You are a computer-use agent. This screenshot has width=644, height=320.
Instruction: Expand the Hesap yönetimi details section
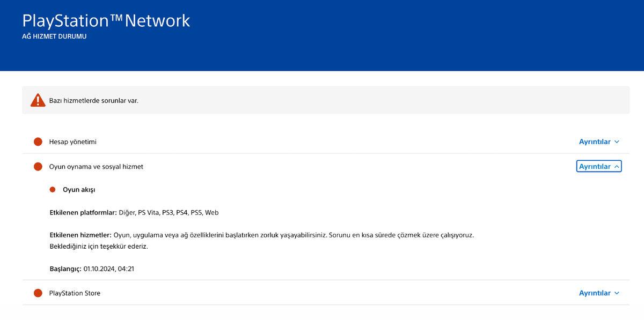599,142
